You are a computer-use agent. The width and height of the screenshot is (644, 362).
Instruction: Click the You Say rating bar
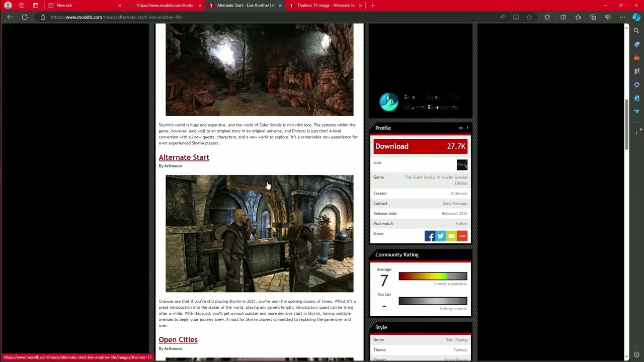coord(433,301)
